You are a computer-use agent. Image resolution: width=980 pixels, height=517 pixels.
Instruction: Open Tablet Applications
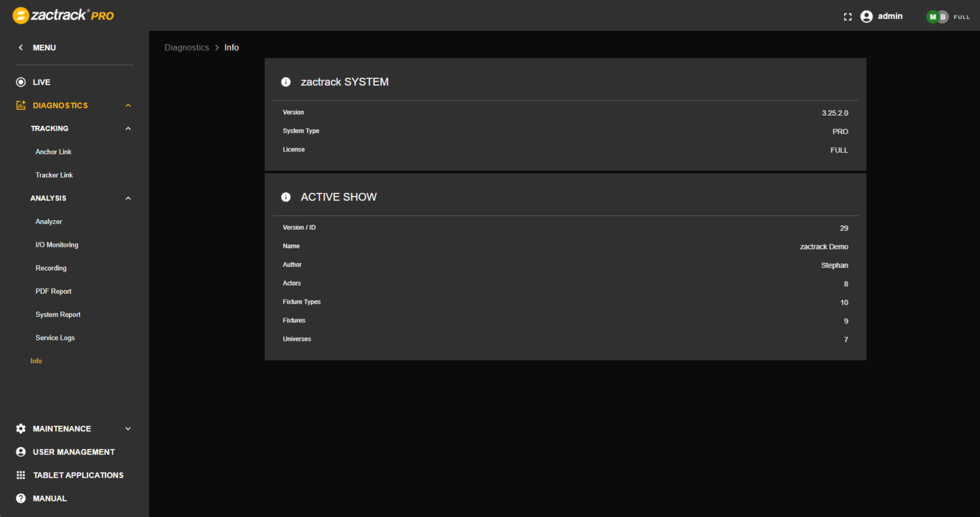tap(78, 475)
